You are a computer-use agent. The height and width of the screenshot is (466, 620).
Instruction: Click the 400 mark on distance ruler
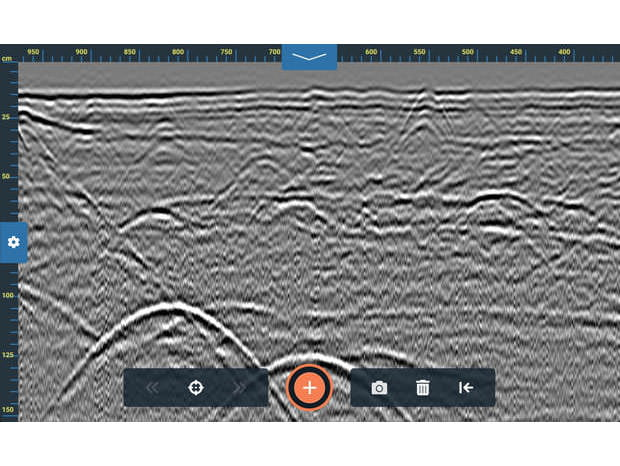pyautogui.click(x=565, y=52)
